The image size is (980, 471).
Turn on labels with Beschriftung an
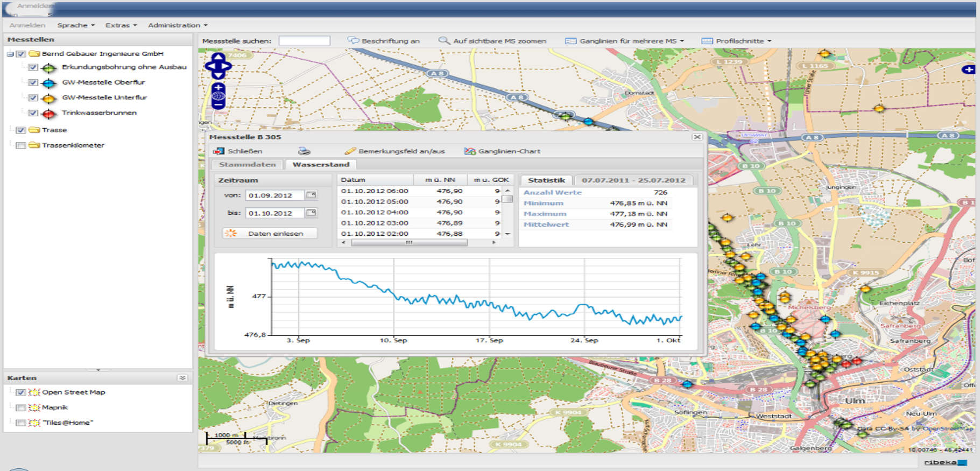(x=384, y=41)
